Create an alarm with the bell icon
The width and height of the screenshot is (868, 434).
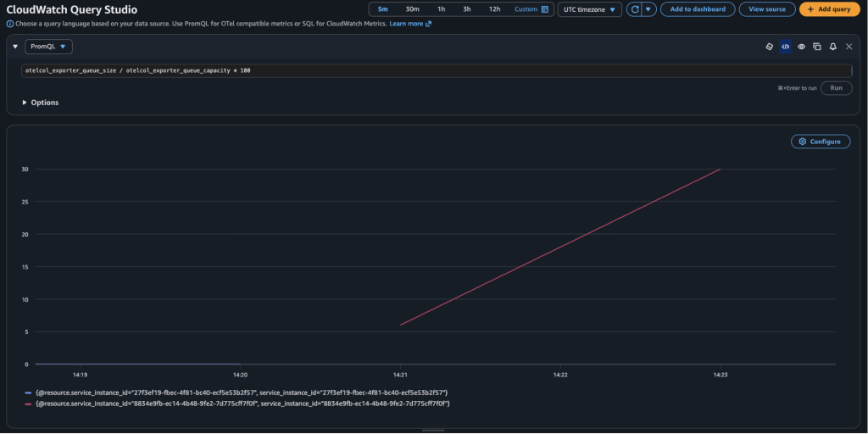click(832, 47)
